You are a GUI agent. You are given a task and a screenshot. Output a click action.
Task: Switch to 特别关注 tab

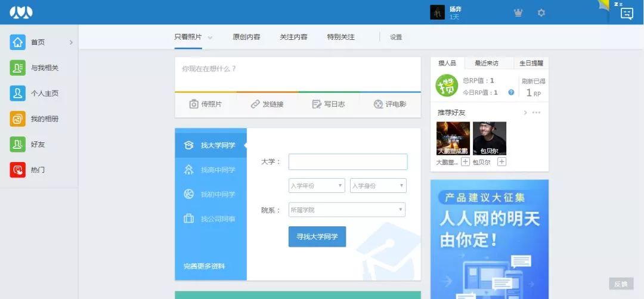click(341, 37)
